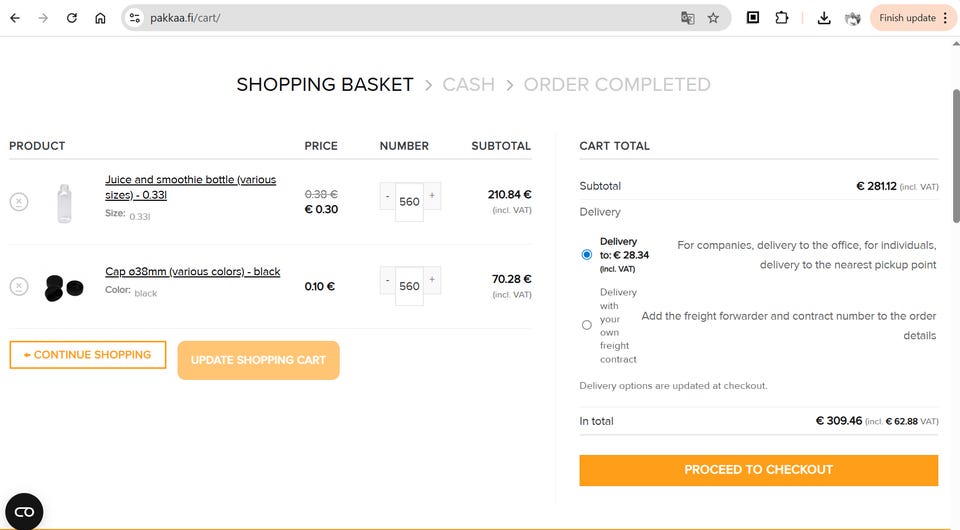Choose delivery with your own freight contract
This screenshot has width=960, height=530.
coord(587,324)
